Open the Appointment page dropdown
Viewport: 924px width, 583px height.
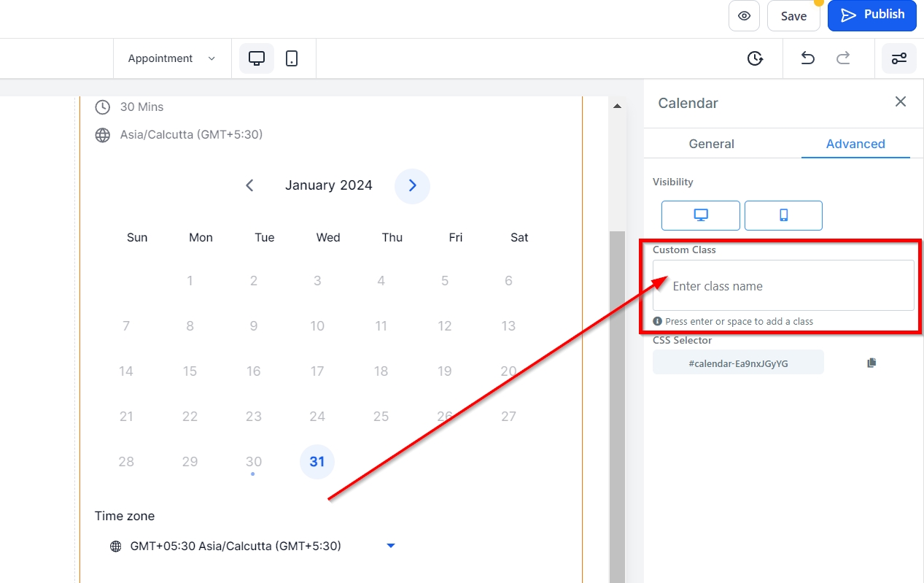click(x=171, y=58)
